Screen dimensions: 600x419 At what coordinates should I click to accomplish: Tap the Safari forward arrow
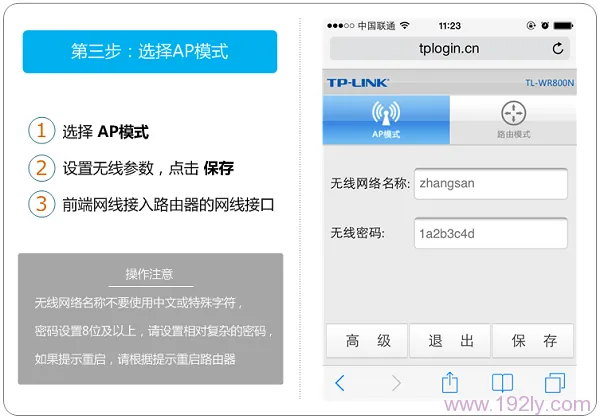[x=396, y=383]
